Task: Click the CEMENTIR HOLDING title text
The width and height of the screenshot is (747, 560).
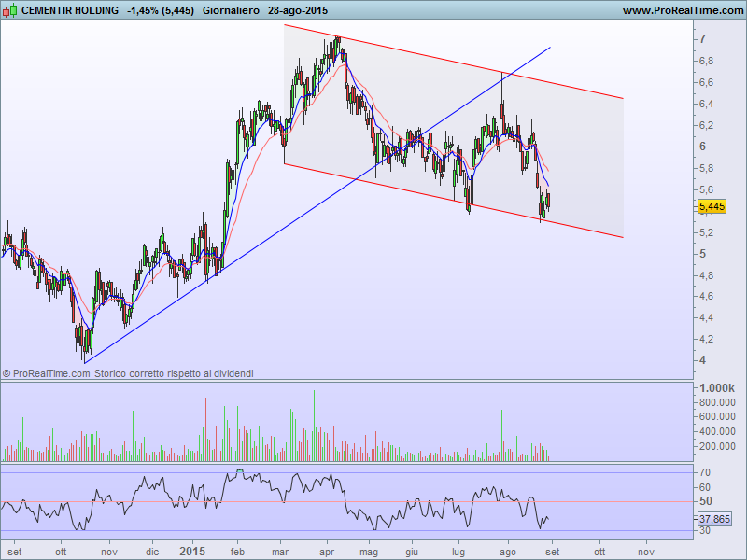Action: click(x=70, y=10)
